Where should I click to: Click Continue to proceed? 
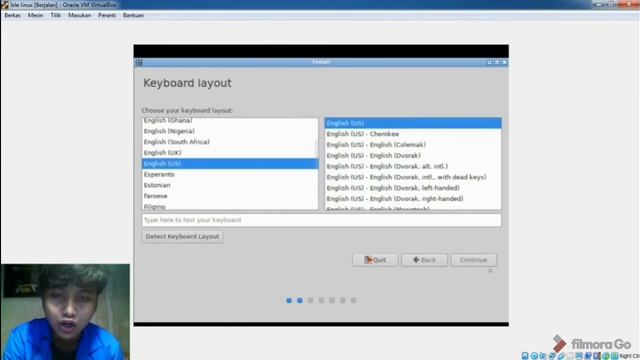(473, 260)
